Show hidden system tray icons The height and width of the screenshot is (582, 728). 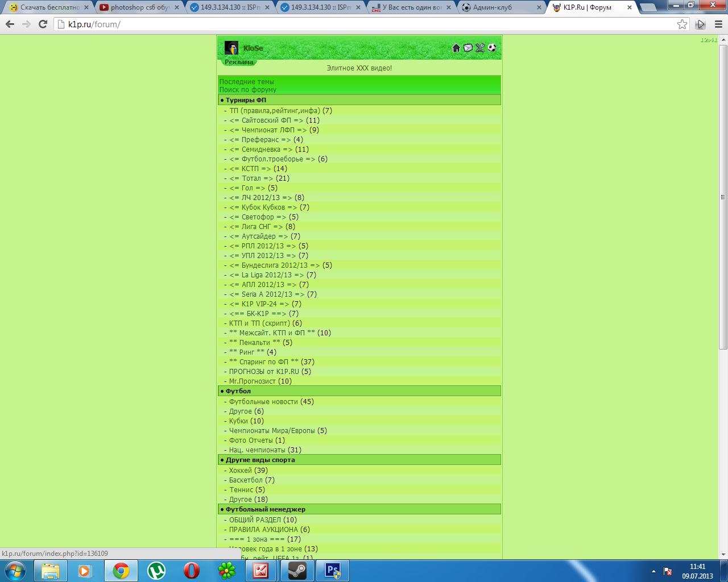(x=653, y=571)
